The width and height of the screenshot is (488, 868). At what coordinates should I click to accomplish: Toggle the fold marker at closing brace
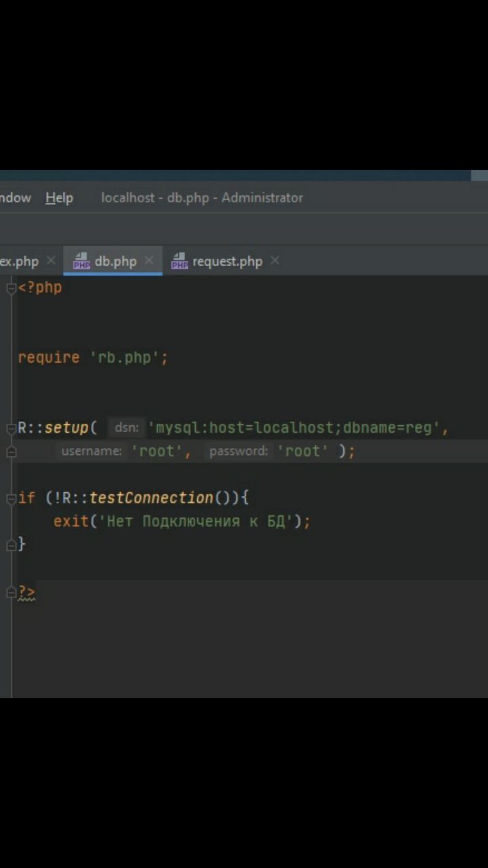11,545
